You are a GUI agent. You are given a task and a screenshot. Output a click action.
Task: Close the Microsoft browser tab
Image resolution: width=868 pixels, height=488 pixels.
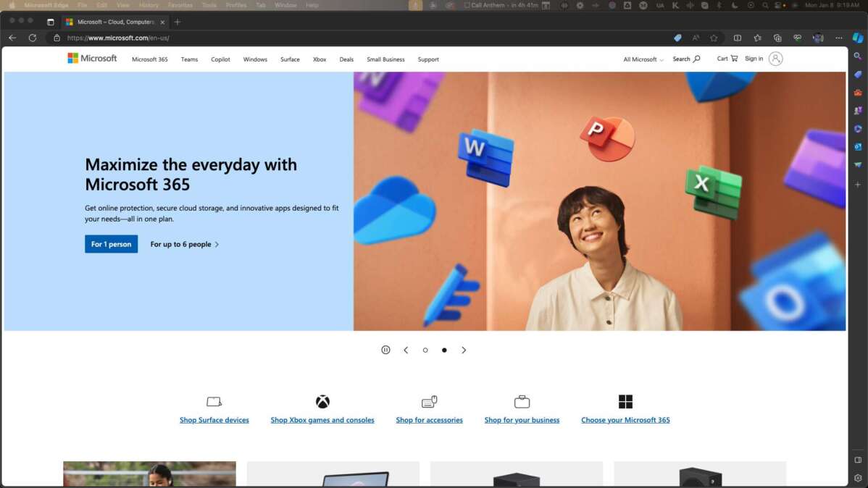pos(162,22)
